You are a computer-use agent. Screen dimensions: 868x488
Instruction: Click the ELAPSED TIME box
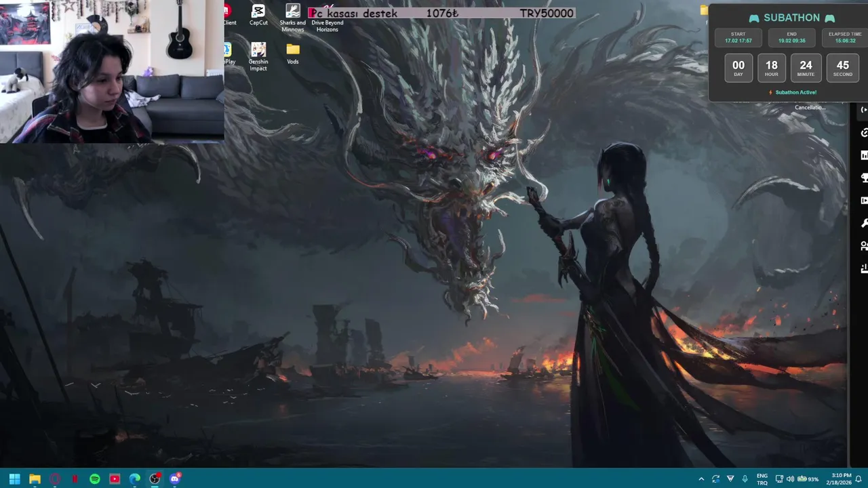coord(845,37)
